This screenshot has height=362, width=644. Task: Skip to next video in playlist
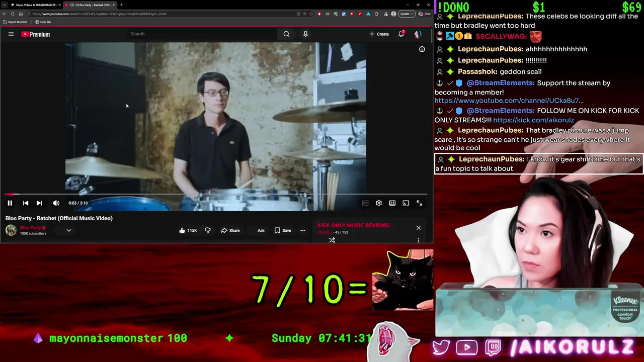coord(39,203)
